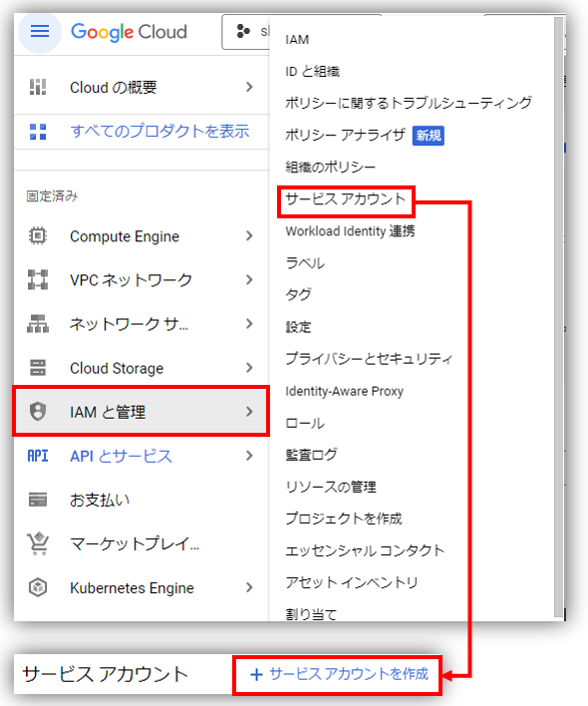Click the Cloud overview dashboard icon
588x706 pixels.
point(38,87)
